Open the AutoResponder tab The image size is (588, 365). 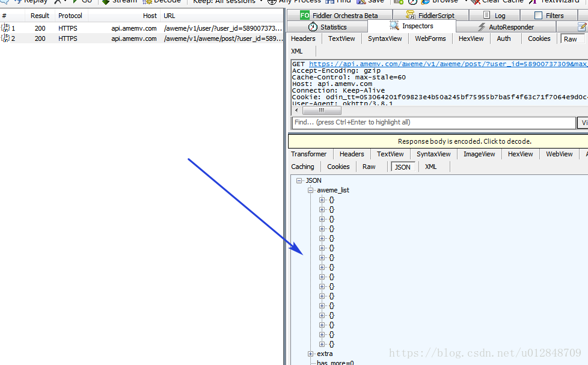point(506,27)
